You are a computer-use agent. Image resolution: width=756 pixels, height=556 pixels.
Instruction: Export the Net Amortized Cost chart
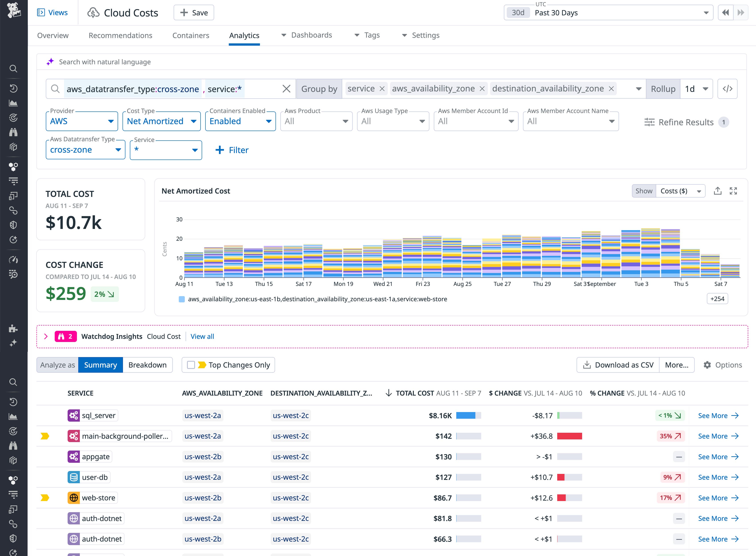pyautogui.click(x=718, y=191)
